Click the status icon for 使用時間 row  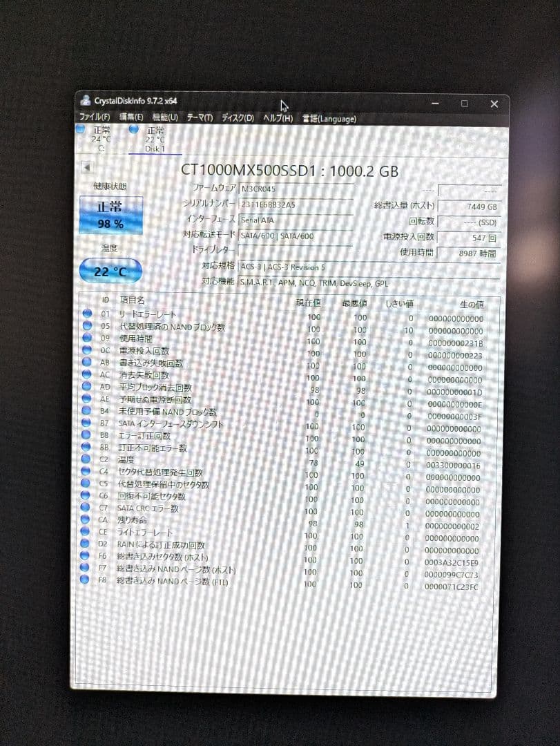87,338
